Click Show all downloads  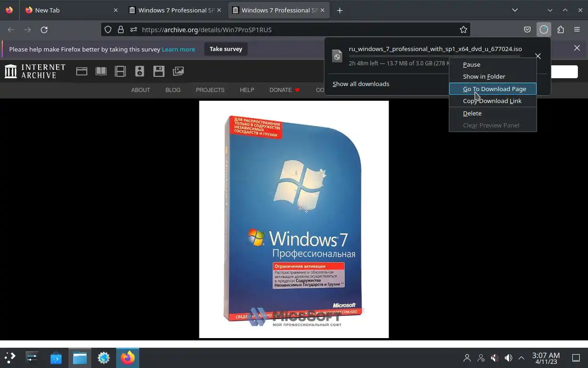coord(361,84)
